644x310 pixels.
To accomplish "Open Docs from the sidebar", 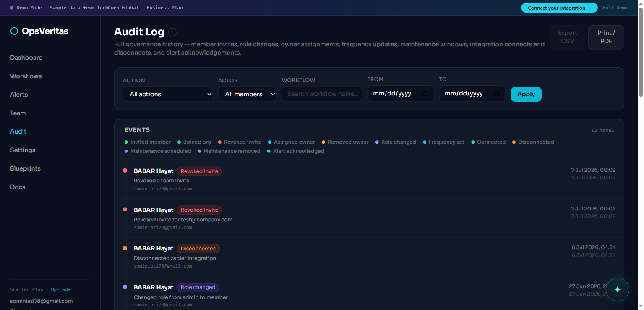I will [x=18, y=187].
